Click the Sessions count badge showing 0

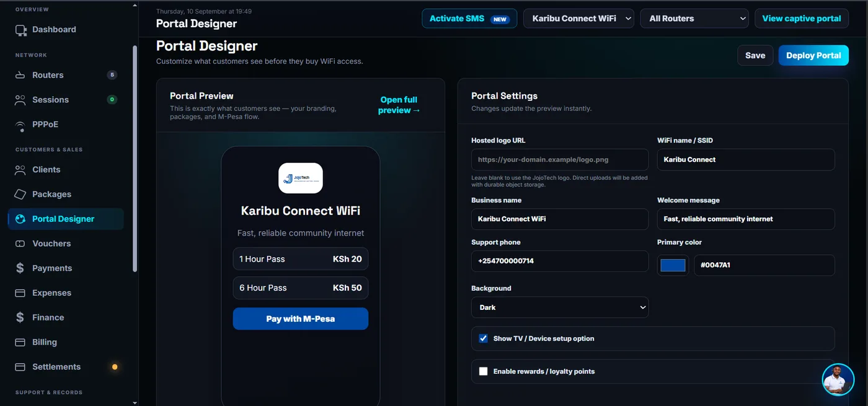(112, 100)
